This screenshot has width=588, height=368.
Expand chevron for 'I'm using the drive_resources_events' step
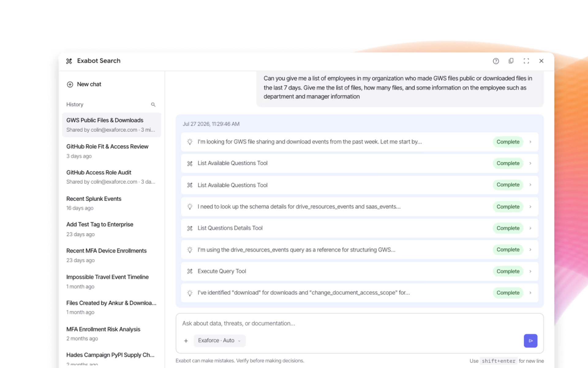[530, 250]
